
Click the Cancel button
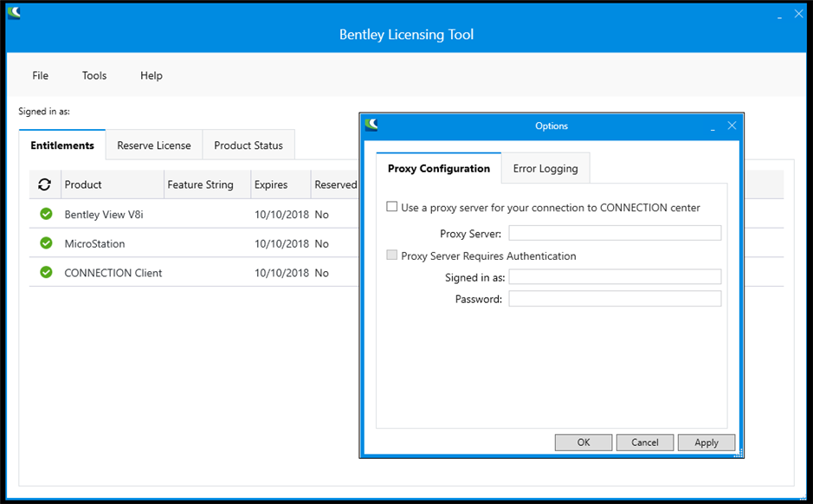click(x=645, y=443)
